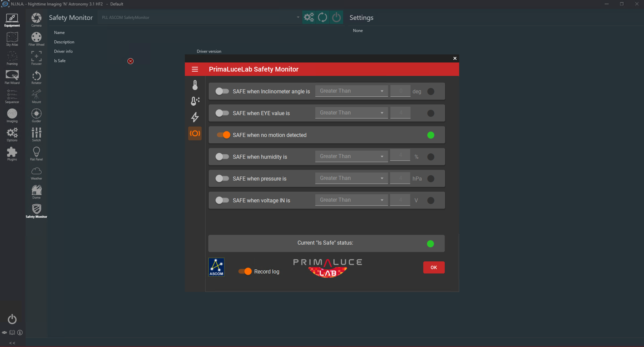This screenshot has height=347, width=644.
Task: Toggle SAFE when humidity switch
Action: click(222, 157)
